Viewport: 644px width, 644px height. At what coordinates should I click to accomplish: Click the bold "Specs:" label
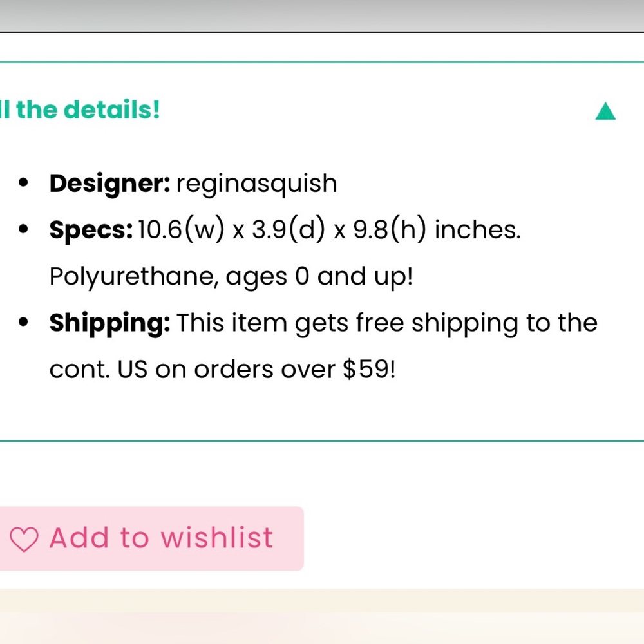pyautogui.click(x=91, y=230)
